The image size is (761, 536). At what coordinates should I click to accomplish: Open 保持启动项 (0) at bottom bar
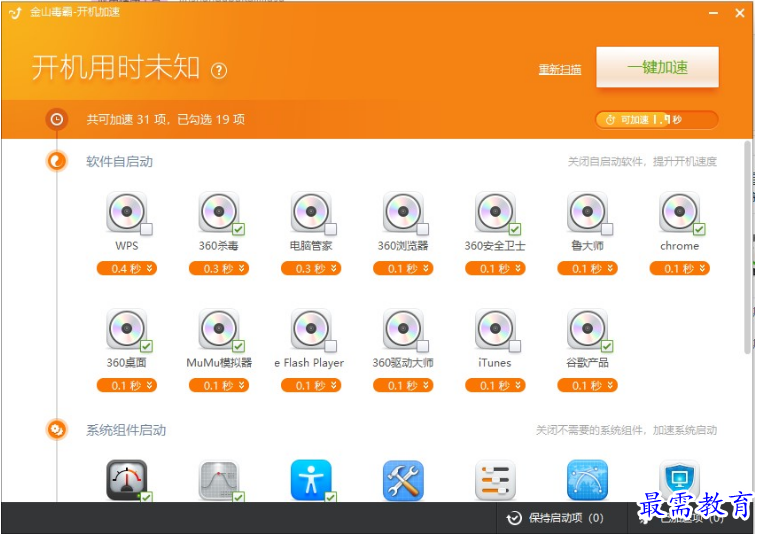coord(555,518)
